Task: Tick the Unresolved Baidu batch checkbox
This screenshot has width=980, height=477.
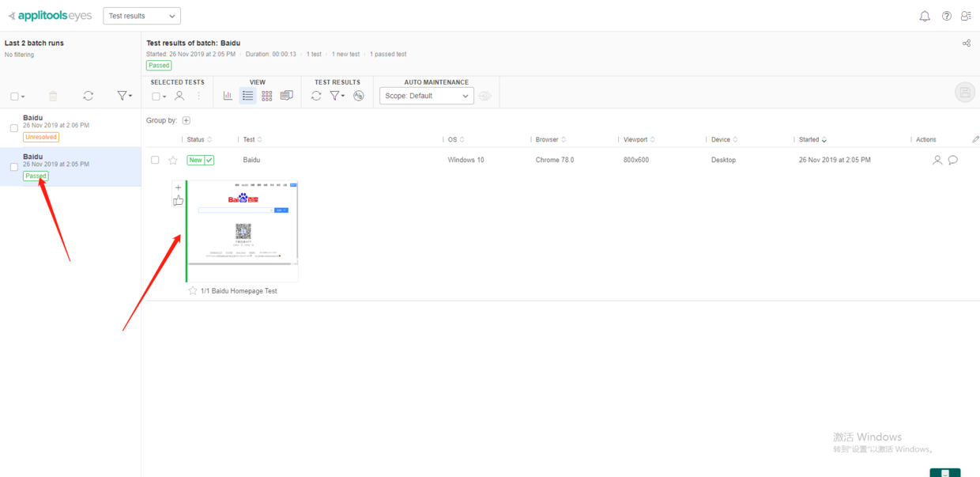Action: tap(14, 127)
